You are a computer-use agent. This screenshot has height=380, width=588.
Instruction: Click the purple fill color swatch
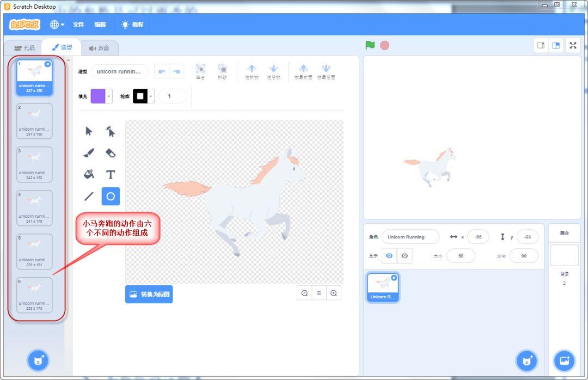(98, 96)
